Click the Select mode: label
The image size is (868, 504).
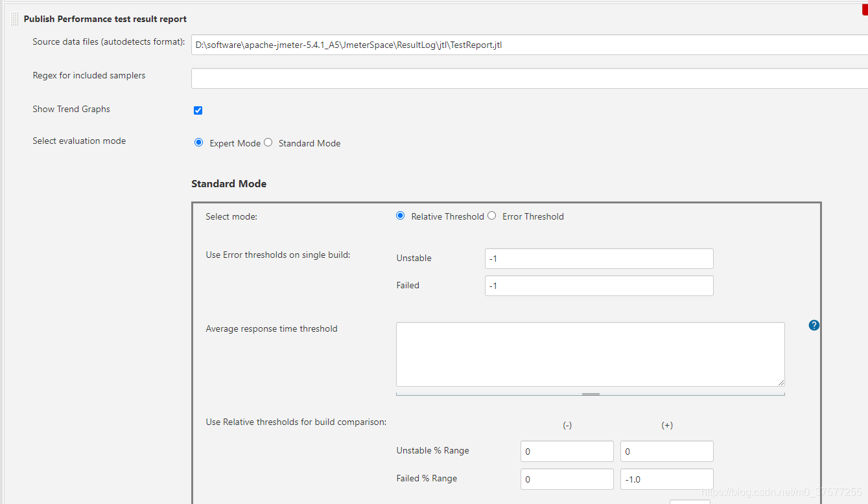231,216
